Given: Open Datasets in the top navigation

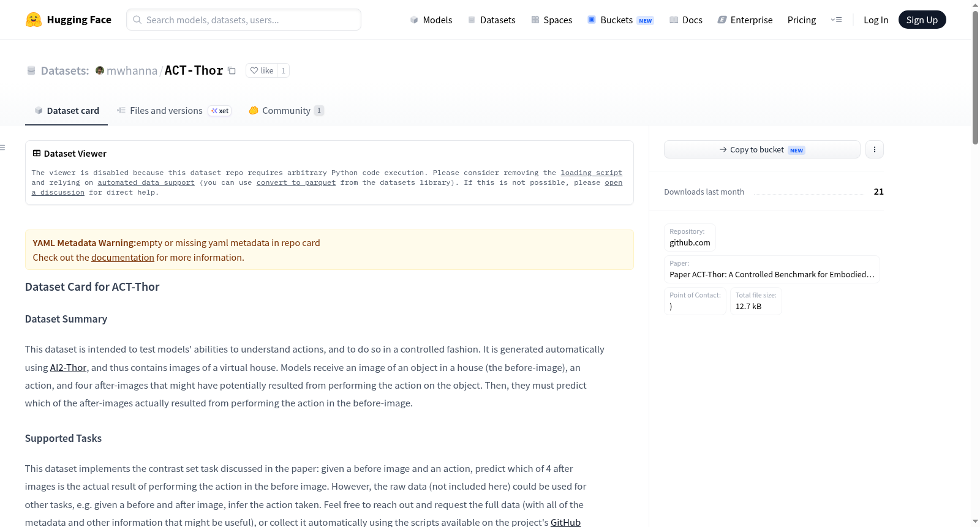Looking at the screenshot, I should point(491,20).
